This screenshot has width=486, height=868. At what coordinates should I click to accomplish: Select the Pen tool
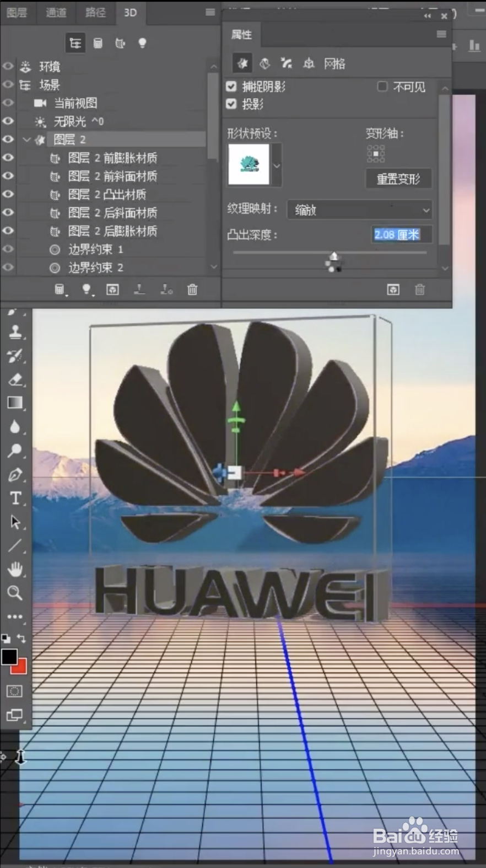(x=15, y=475)
